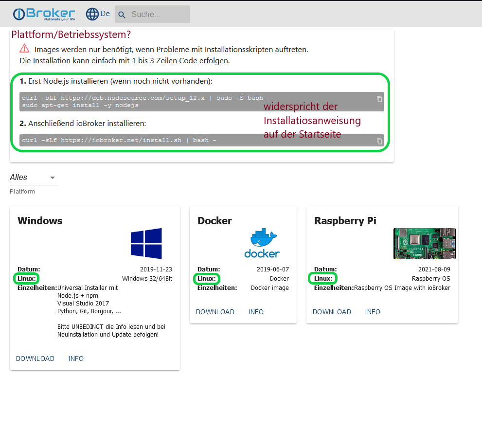Viewport: 482px width, 448px height.
Task: Click the 'Raspberry Pi' card title
Action: coord(345,221)
